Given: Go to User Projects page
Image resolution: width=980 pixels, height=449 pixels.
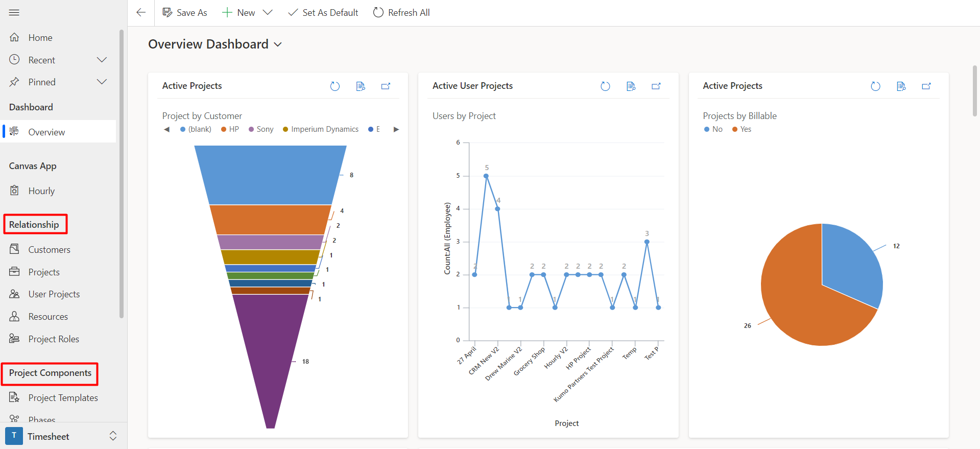Looking at the screenshot, I should 54,294.
